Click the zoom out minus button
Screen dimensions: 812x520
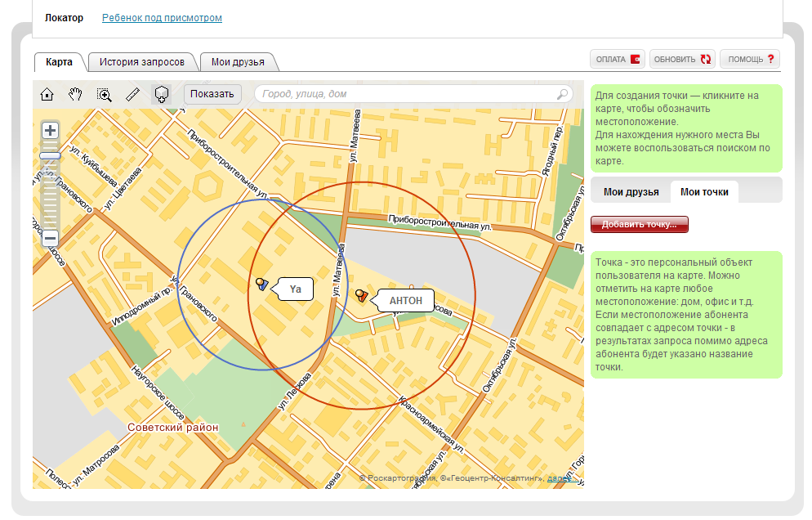tap(50, 239)
